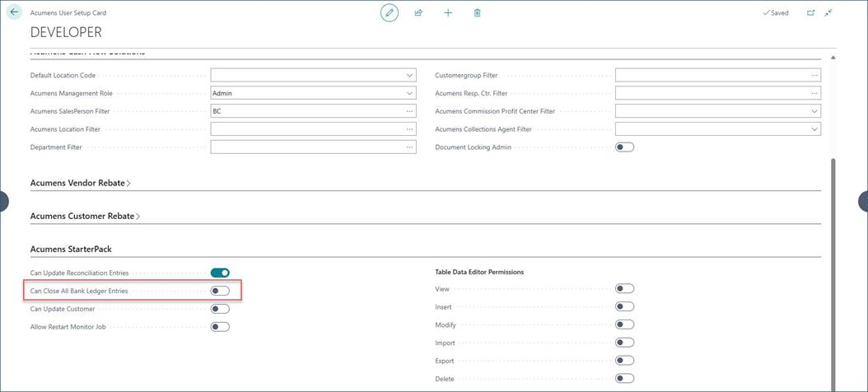Enable the Insert permission toggle

624,306
